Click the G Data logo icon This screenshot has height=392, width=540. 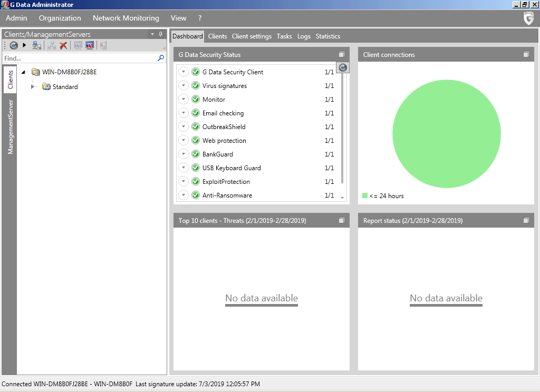click(528, 19)
